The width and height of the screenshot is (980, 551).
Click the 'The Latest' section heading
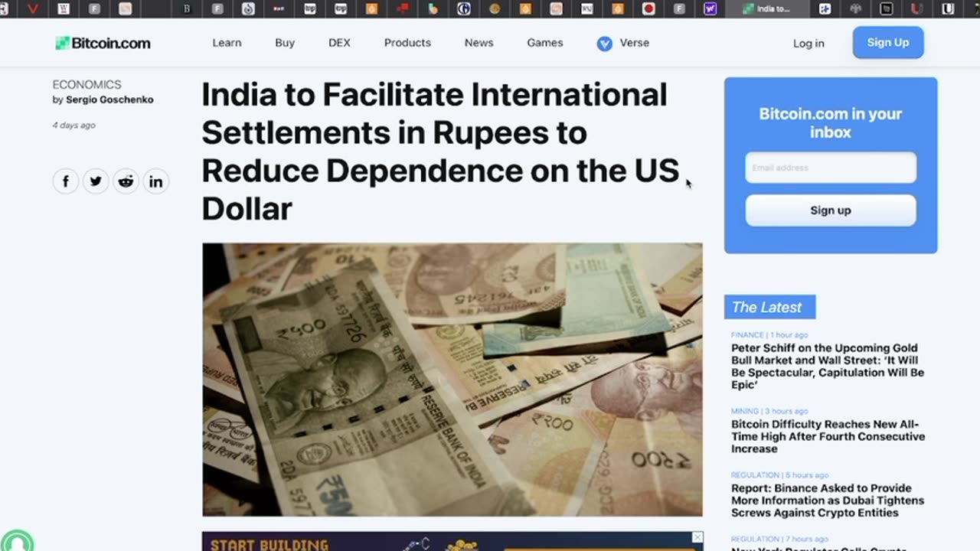(x=769, y=307)
